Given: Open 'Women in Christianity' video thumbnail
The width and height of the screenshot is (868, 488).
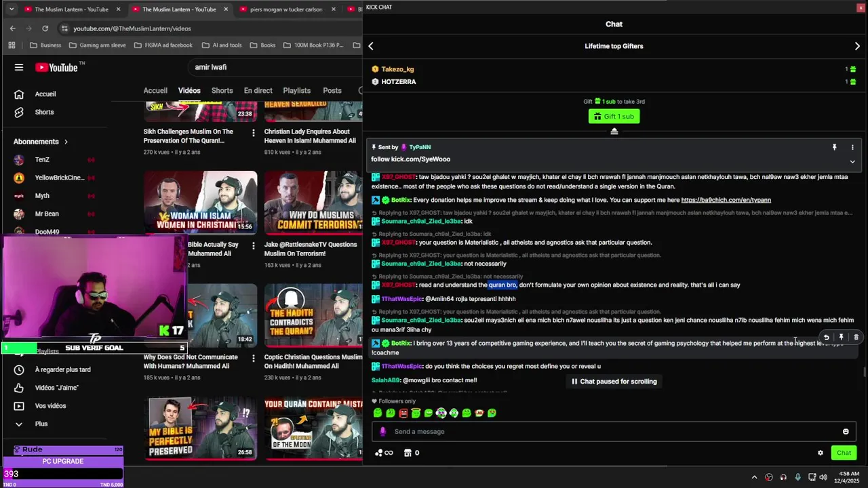Looking at the screenshot, I should (x=200, y=201).
